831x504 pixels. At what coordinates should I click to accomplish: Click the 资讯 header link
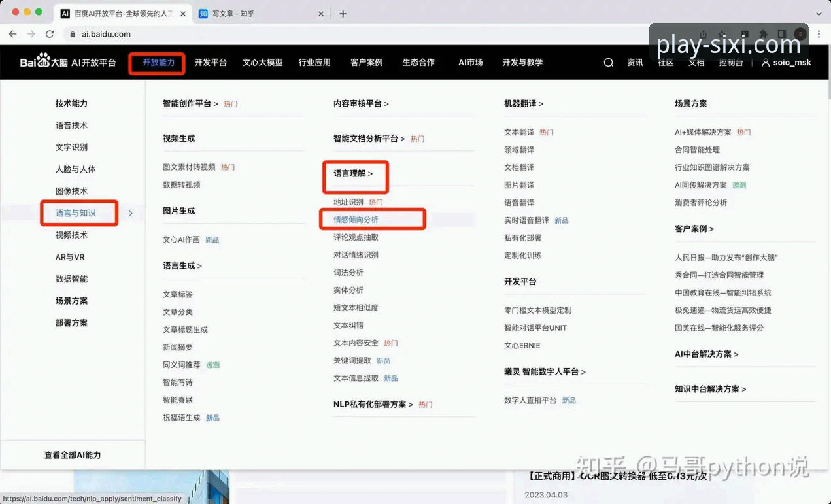coord(635,63)
